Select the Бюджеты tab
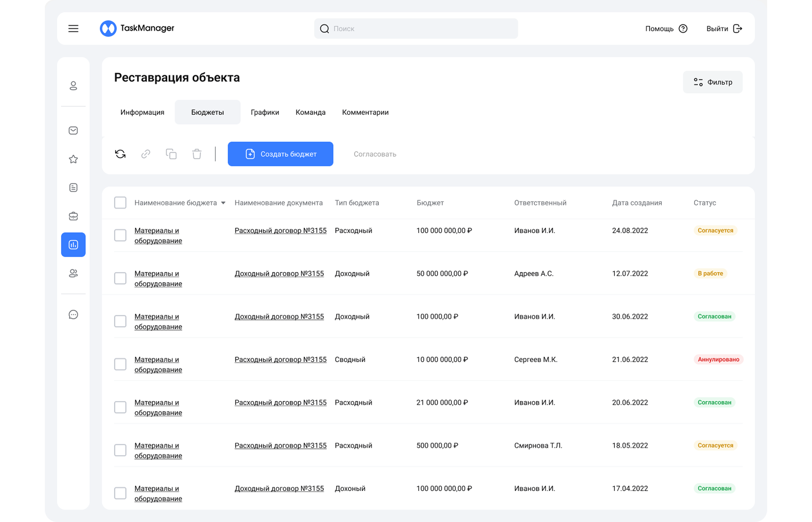Image resolution: width=812 pixels, height=522 pixels. click(207, 112)
